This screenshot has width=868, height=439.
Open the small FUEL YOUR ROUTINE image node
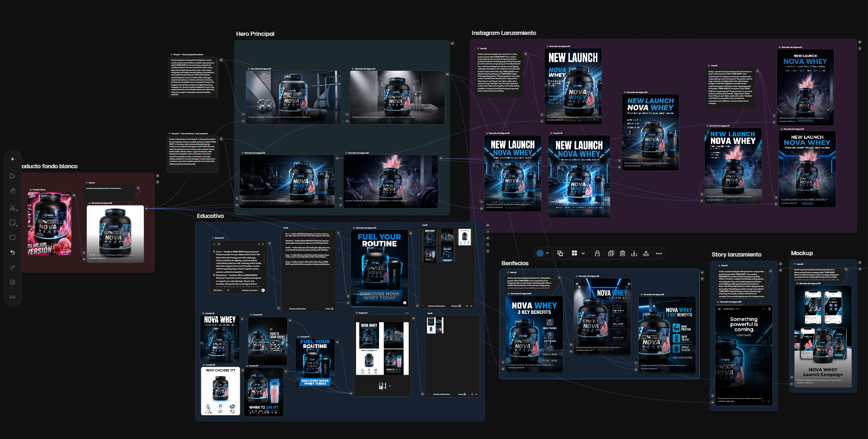tap(315, 362)
